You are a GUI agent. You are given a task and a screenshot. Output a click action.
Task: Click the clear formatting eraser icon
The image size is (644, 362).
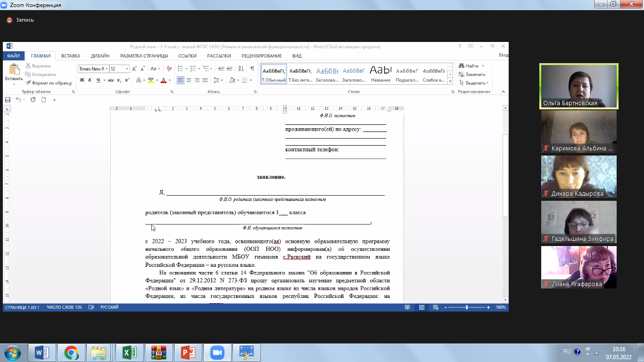click(x=167, y=69)
